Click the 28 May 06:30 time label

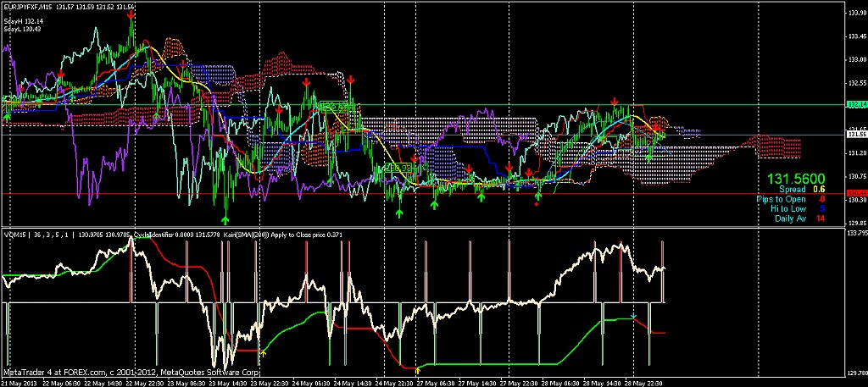[559, 383]
